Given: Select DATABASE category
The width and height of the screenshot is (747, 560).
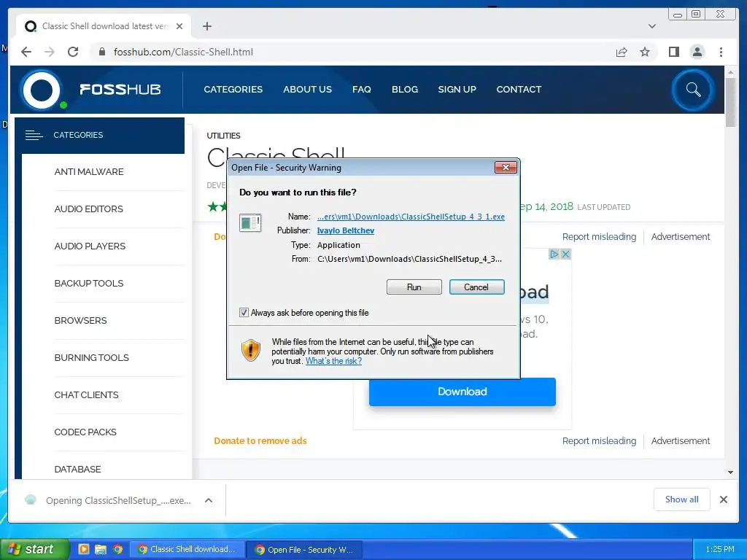Looking at the screenshot, I should click(77, 469).
